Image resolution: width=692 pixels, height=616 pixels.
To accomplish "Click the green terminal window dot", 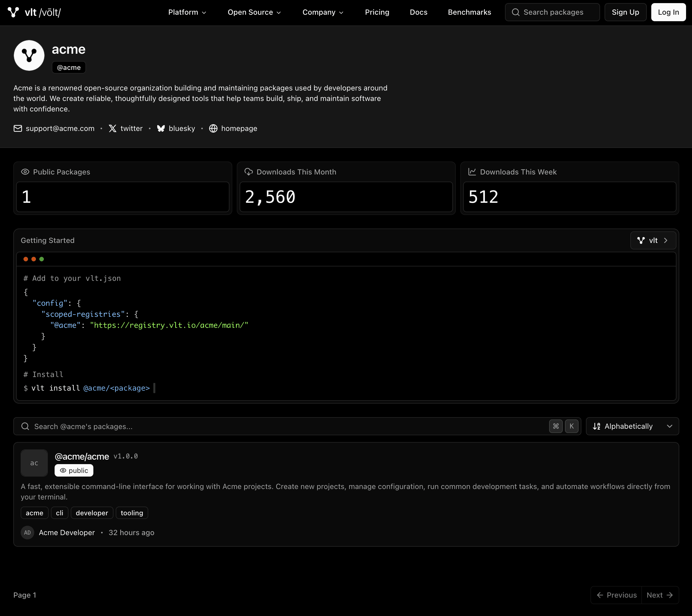I will 42,259.
